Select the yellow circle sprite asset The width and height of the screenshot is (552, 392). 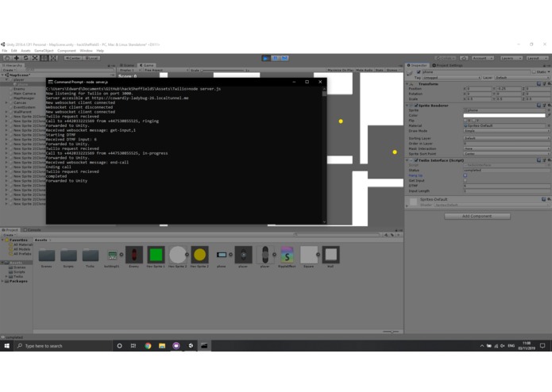199,255
